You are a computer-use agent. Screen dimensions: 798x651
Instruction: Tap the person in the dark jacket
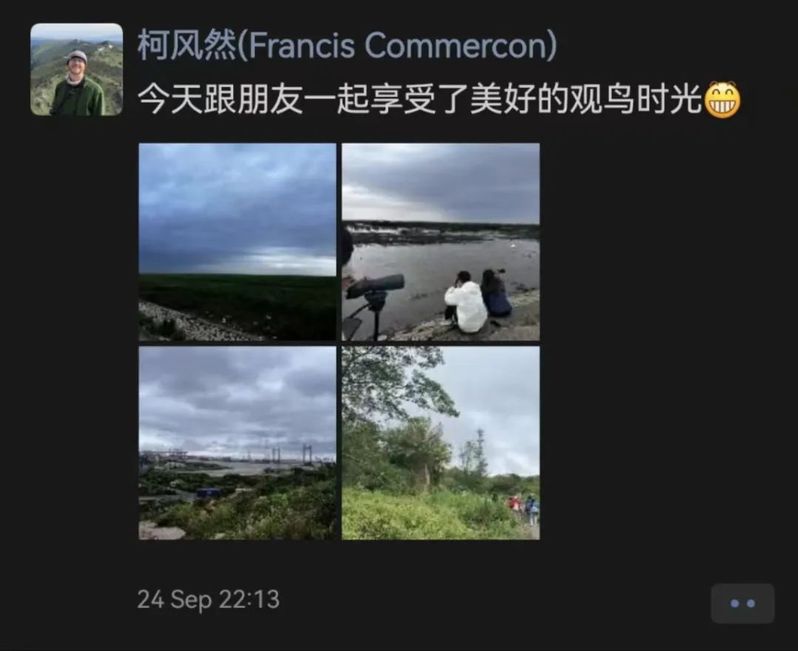click(496, 294)
